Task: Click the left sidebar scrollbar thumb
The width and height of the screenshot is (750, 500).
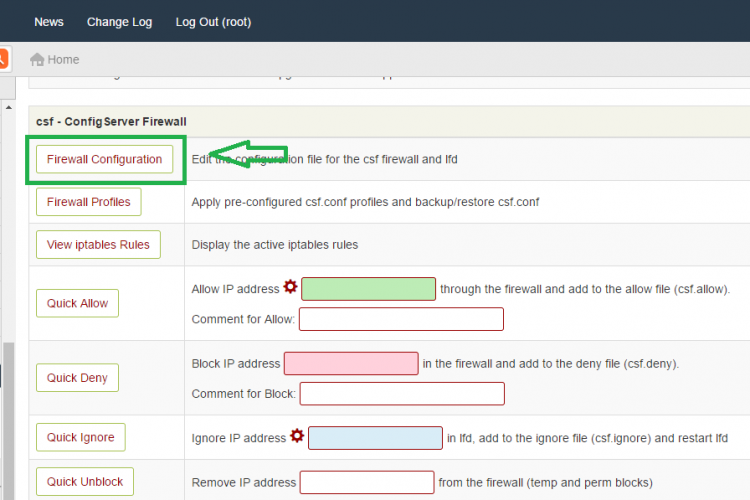Action: point(9,421)
